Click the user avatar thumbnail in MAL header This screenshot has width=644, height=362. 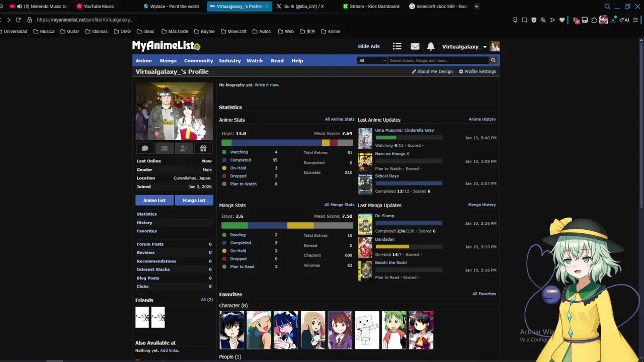click(x=495, y=46)
